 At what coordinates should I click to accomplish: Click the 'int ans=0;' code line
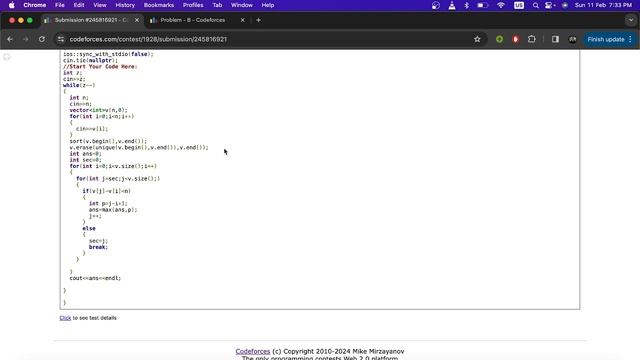click(x=85, y=154)
